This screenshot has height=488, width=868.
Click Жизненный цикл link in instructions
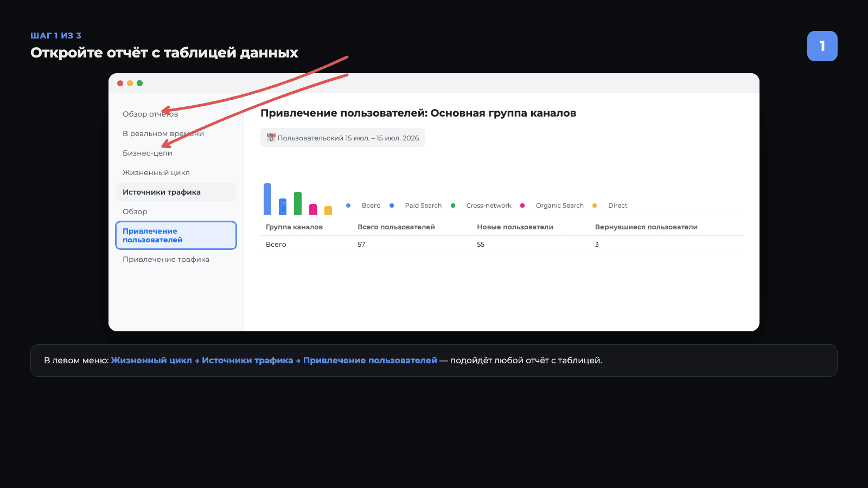tap(151, 361)
